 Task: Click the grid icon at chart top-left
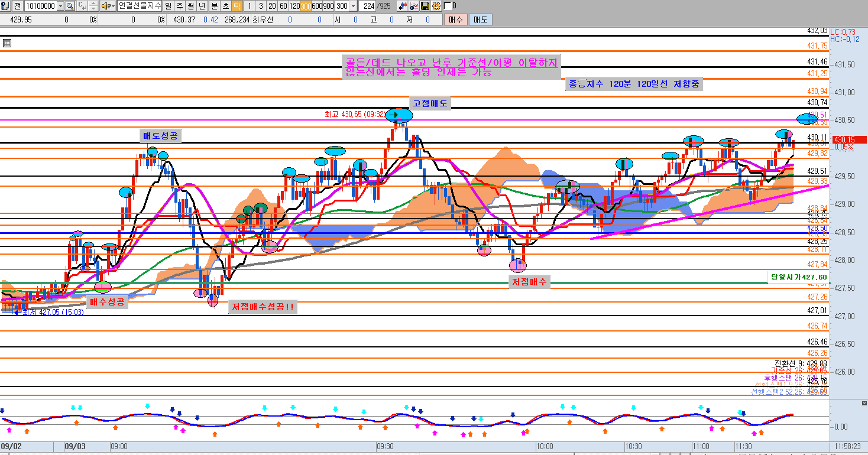[x=7, y=43]
